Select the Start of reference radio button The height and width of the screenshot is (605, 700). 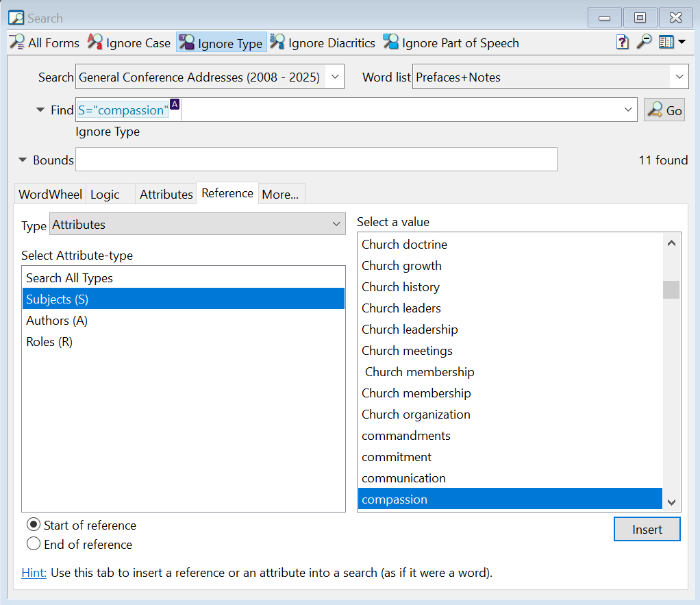34,525
